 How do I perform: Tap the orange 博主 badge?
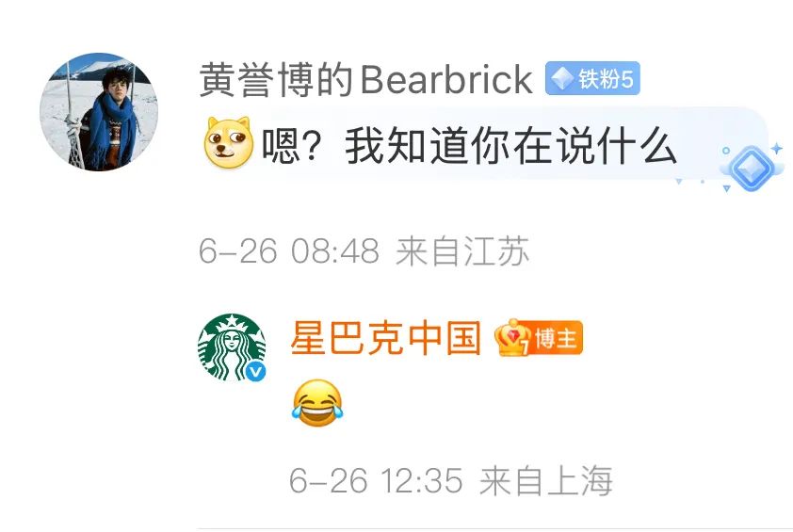[539, 337]
